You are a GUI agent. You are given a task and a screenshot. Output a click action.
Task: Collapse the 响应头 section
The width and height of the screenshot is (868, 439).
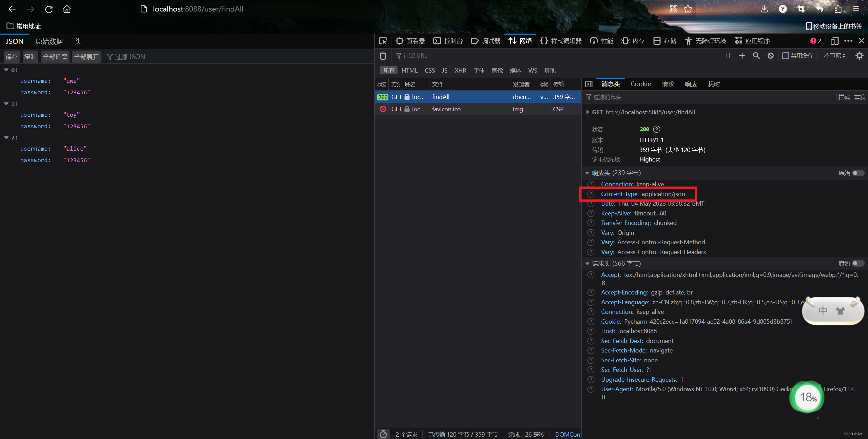point(587,173)
